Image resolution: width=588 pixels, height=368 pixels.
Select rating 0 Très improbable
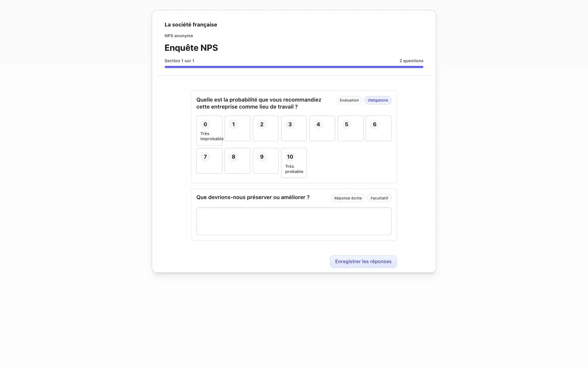209,131
